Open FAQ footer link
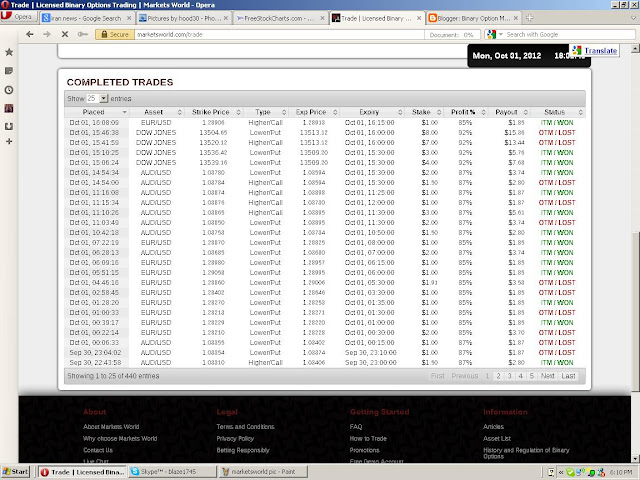The height and width of the screenshot is (480, 640). click(356, 427)
